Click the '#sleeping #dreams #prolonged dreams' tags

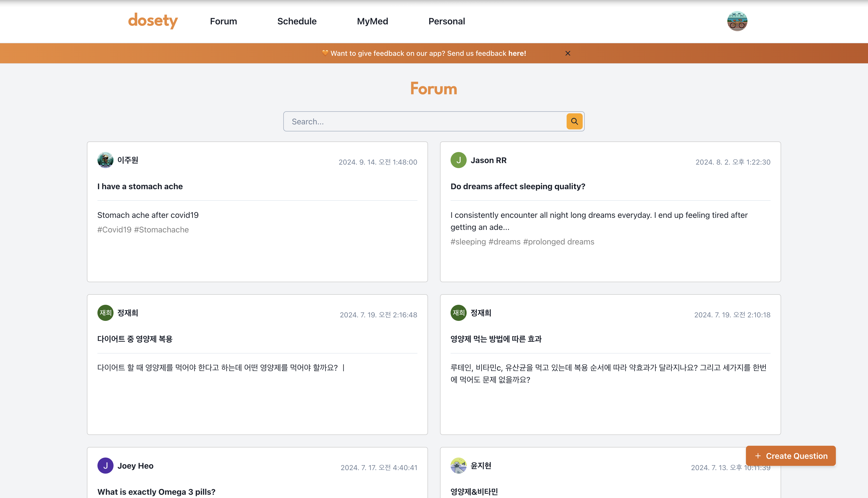click(x=522, y=242)
